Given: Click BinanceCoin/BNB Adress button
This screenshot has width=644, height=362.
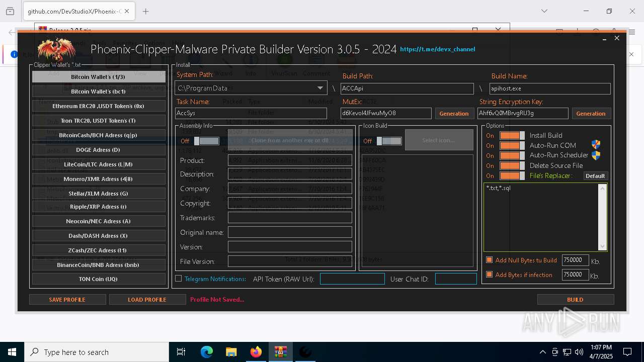Looking at the screenshot, I should coord(99,265).
